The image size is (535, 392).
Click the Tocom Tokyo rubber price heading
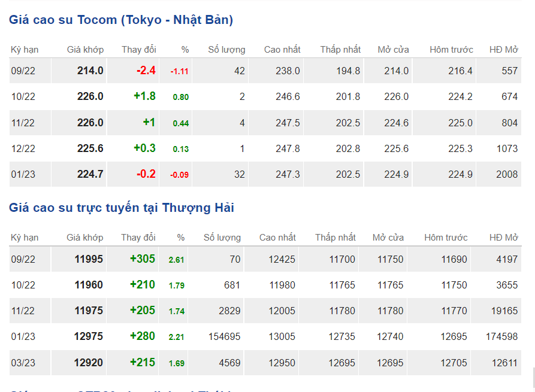pos(121,20)
